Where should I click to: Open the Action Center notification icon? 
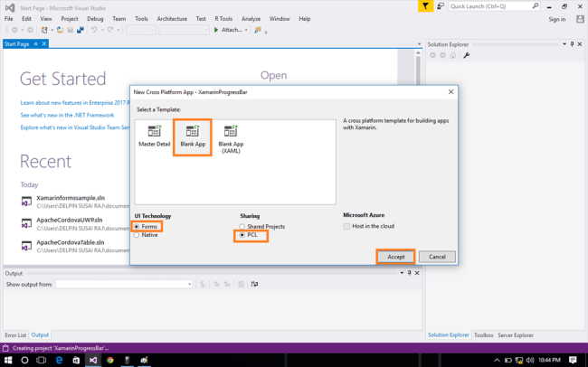click(573, 361)
